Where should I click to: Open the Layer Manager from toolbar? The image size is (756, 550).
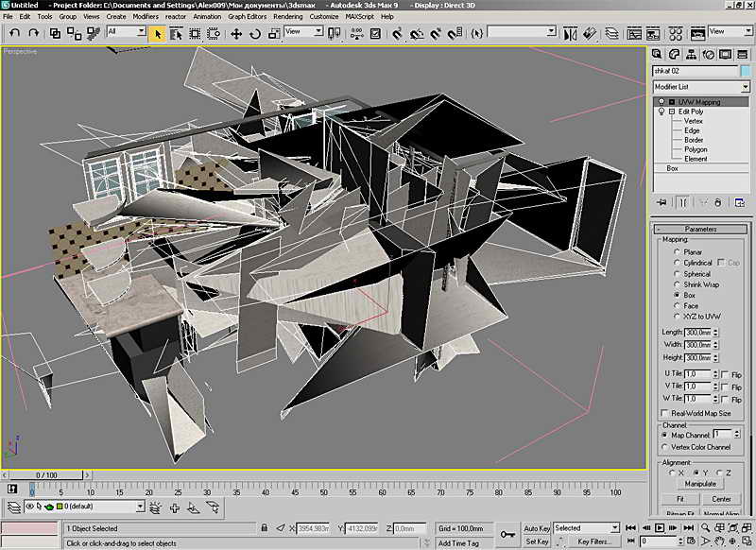[x=612, y=33]
